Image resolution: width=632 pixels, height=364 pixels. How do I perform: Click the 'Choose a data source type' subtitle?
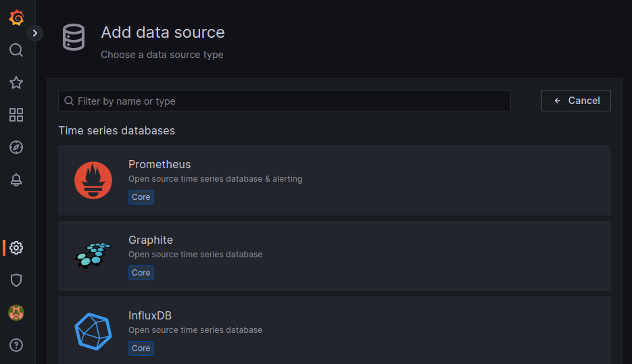coord(162,55)
